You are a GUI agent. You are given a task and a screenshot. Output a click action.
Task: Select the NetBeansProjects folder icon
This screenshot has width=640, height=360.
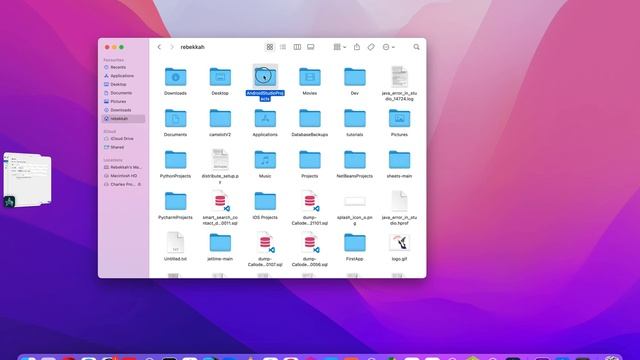pyautogui.click(x=355, y=160)
